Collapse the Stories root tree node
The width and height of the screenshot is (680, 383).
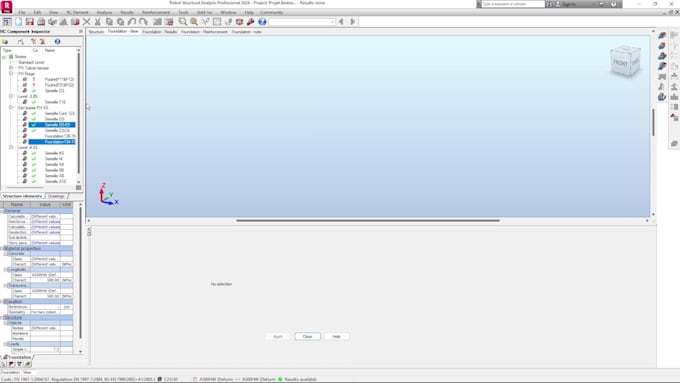pos(4,57)
